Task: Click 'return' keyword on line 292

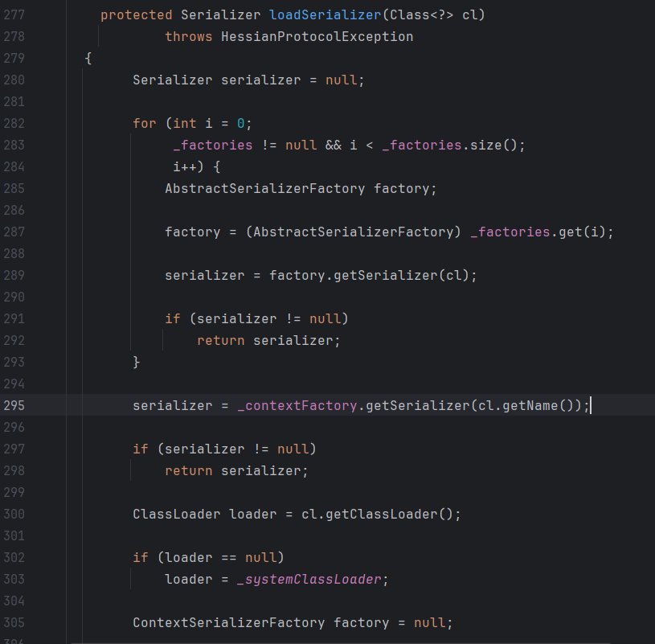Action: (x=221, y=340)
